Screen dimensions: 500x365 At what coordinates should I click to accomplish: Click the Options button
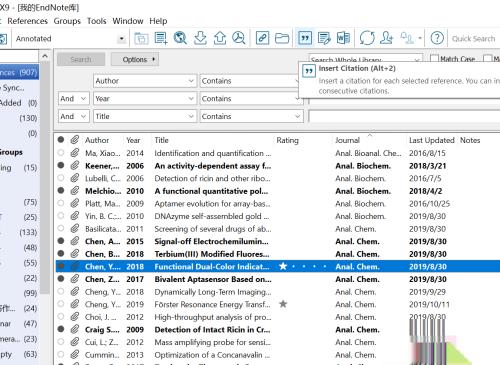click(x=135, y=59)
